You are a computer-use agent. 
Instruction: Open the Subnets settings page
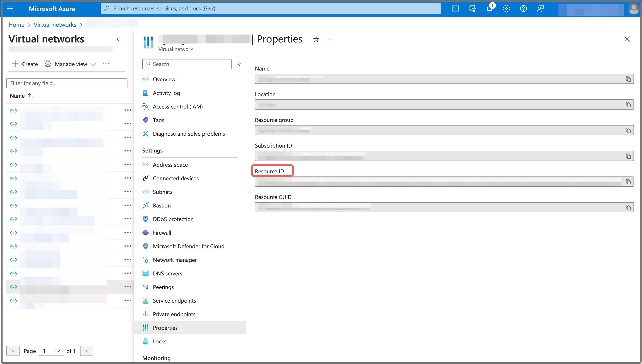163,192
